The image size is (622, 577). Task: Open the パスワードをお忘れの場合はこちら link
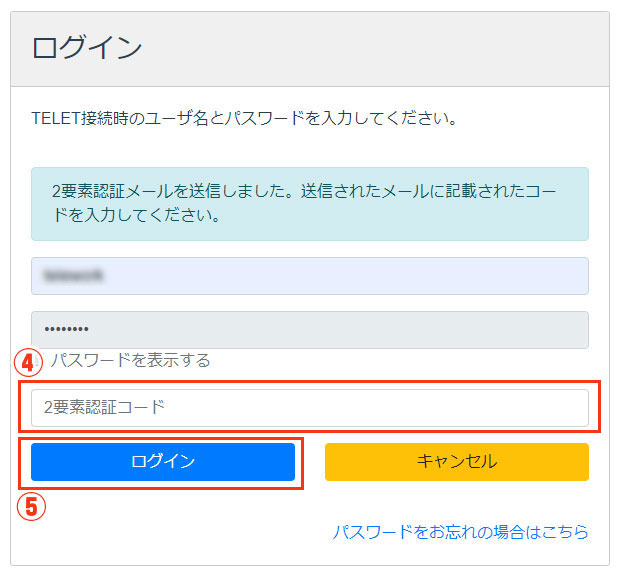pos(461,532)
